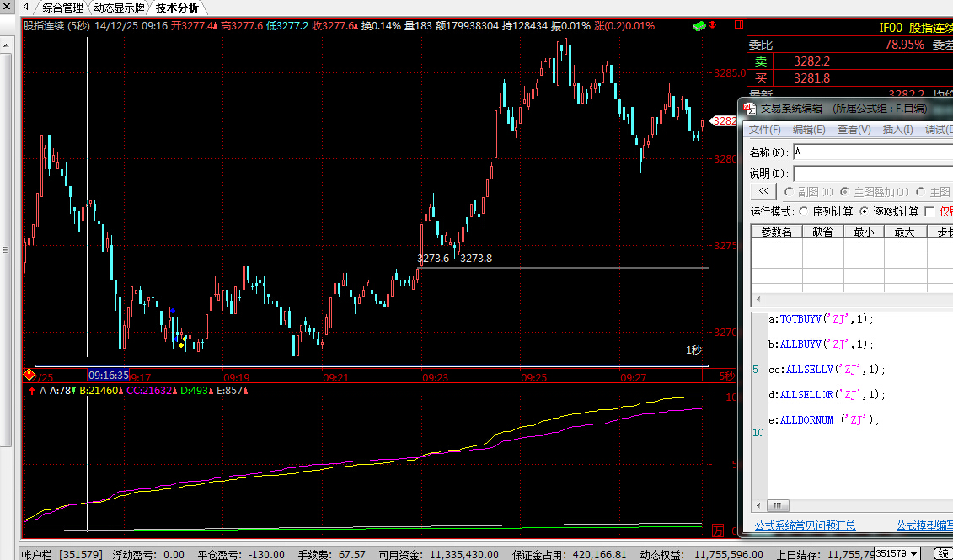Click the b:ALLBUYV code line

(821, 344)
